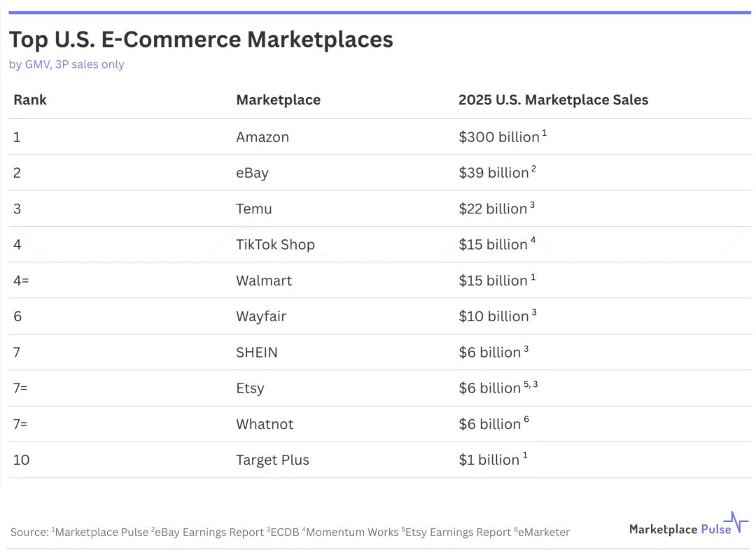Click the Etsy marketplace name
This screenshot has height=557, width=756.
[x=250, y=388]
